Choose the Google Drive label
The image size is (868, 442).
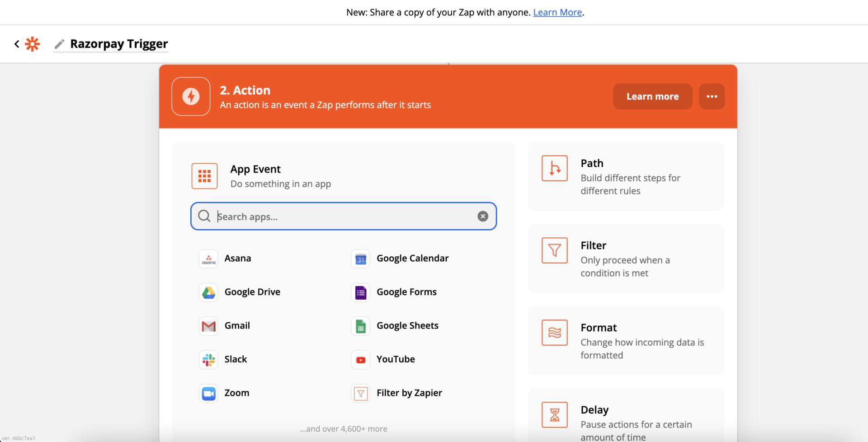pyautogui.click(x=252, y=292)
